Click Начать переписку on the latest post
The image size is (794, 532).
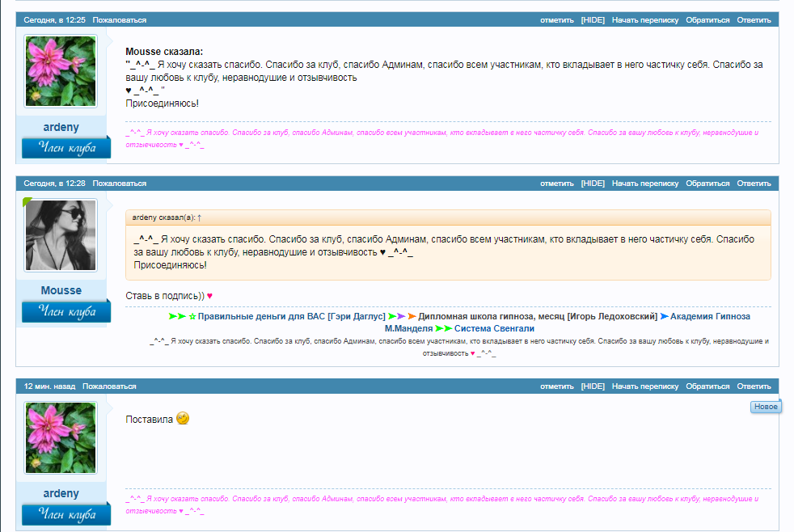click(x=645, y=386)
